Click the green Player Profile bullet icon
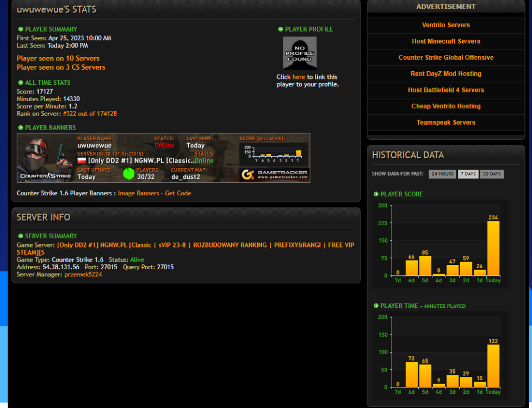 280,29
